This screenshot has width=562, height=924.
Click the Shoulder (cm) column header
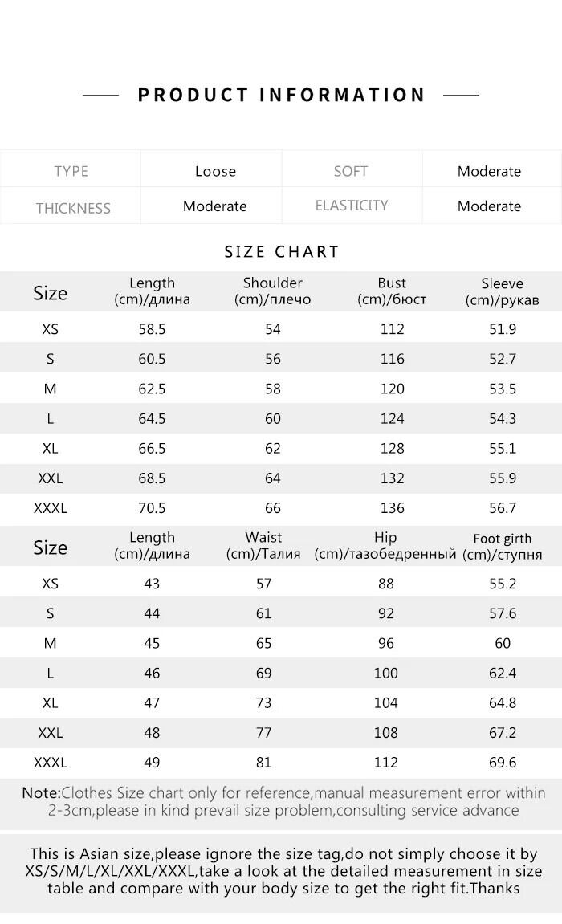click(272, 291)
